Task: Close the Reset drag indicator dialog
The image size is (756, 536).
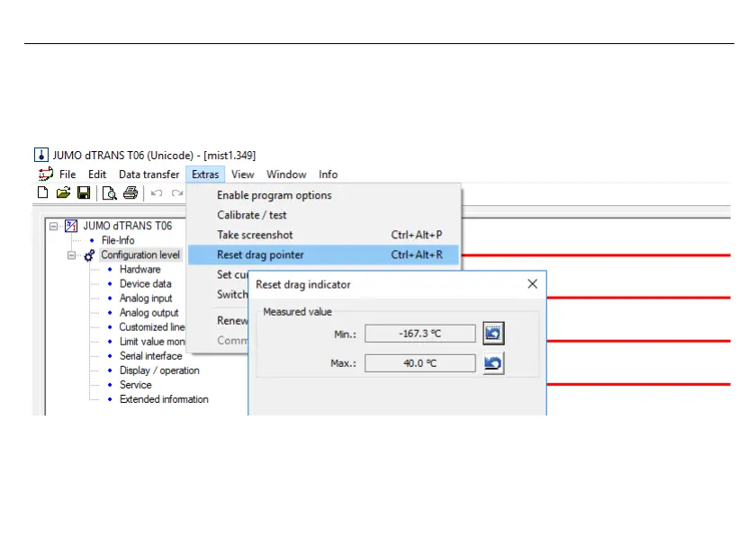Action: click(x=532, y=284)
